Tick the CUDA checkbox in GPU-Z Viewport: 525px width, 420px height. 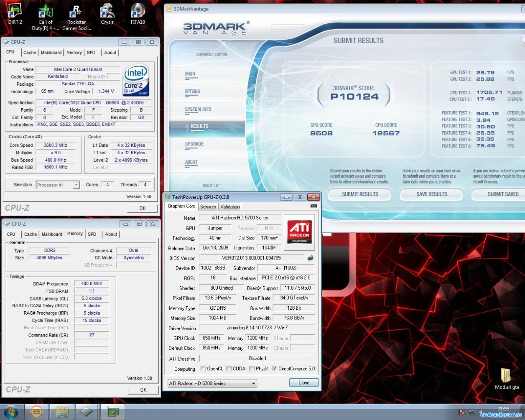click(229, 369)
